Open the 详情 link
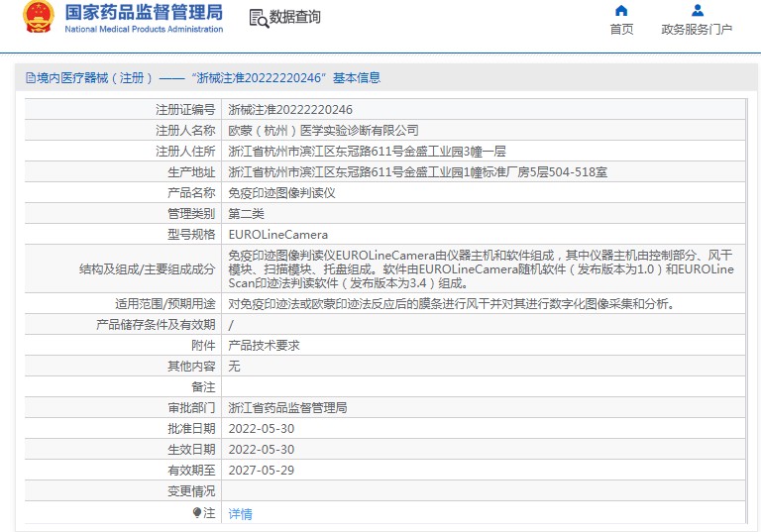 pos(240,513)
